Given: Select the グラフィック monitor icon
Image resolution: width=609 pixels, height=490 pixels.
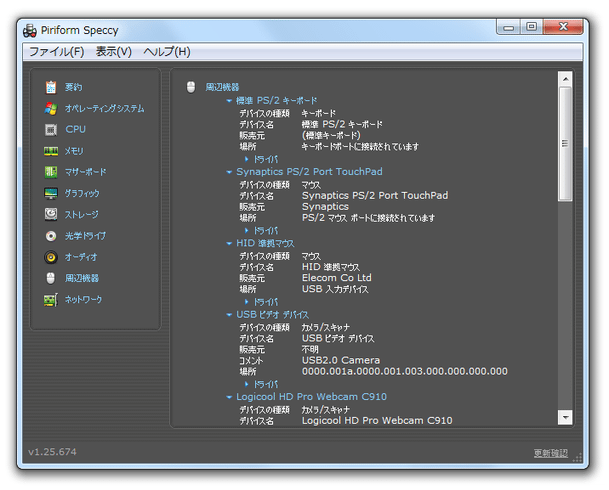Looking at the screenshot, I should tap(51, 193).
